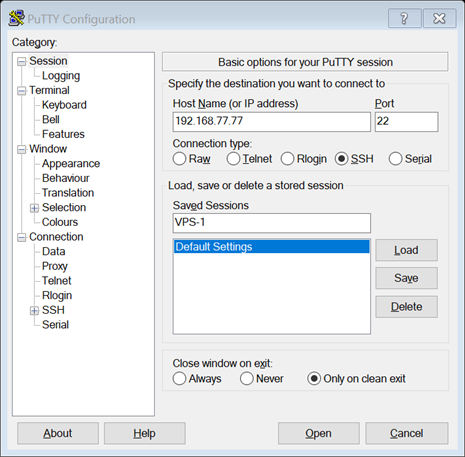Screen dimensions: 465x457
Task: Collapse the Connection category
Action: tap(22, 237)
